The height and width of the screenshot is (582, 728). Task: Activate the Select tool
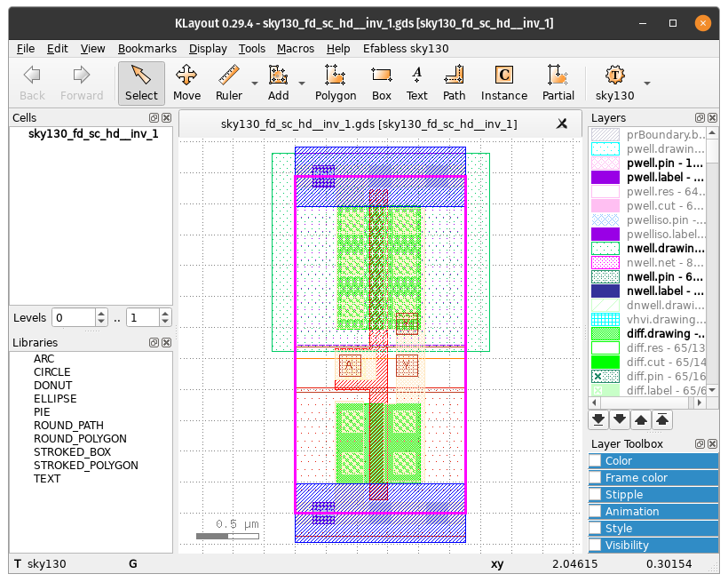[x=141, y=84]
